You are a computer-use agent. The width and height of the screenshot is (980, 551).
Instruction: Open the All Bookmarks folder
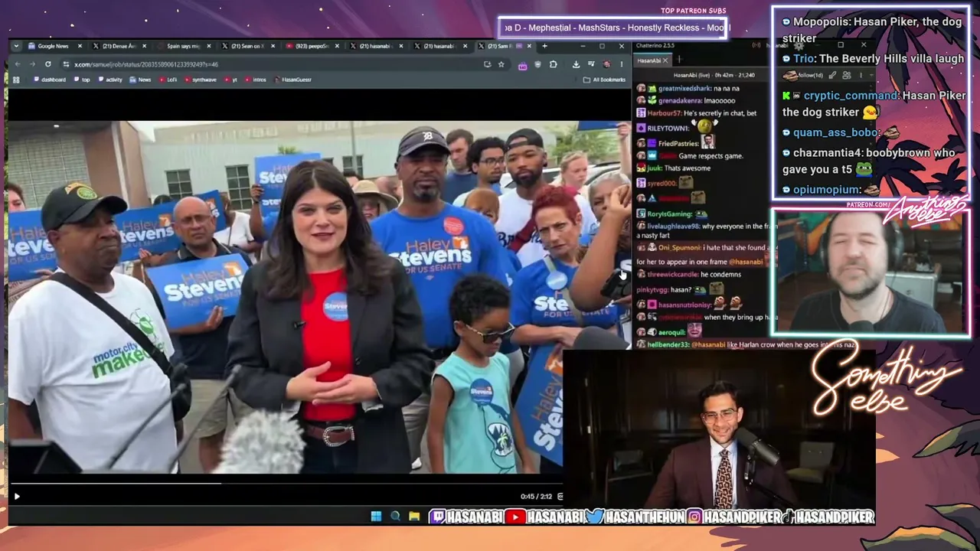pyautogui.click(x=605, y=80)
